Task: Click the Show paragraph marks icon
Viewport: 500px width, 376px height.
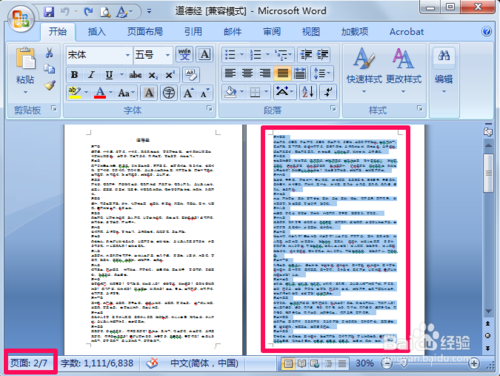Action: (328, 92)
